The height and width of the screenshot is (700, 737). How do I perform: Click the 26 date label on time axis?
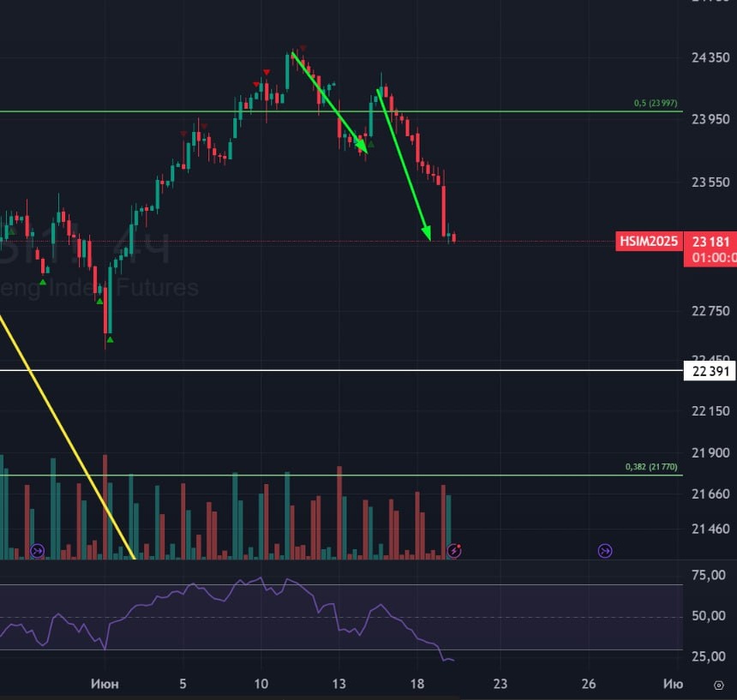coord(589,684)
